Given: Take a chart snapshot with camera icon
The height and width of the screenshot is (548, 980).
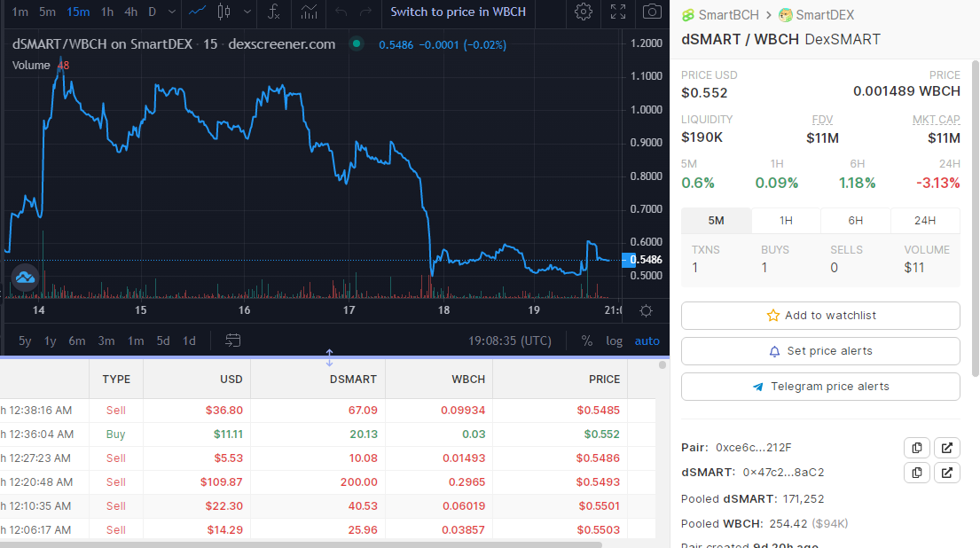Looking at the screenshot, I should 652,12.
